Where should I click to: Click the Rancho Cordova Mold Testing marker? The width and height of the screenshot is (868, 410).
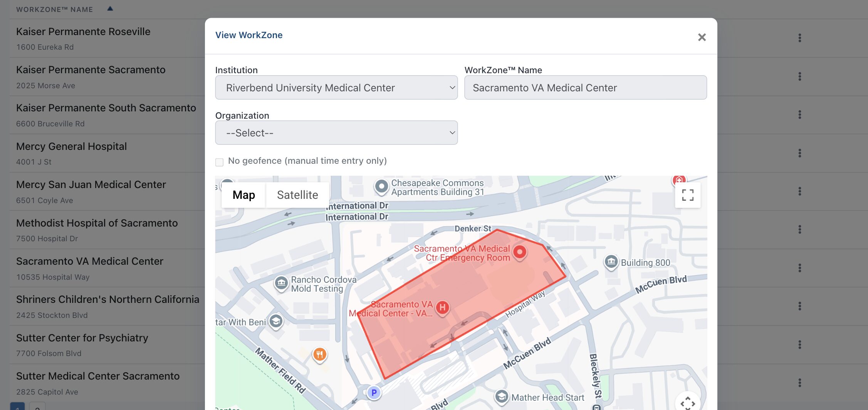(x=281, y=284)
